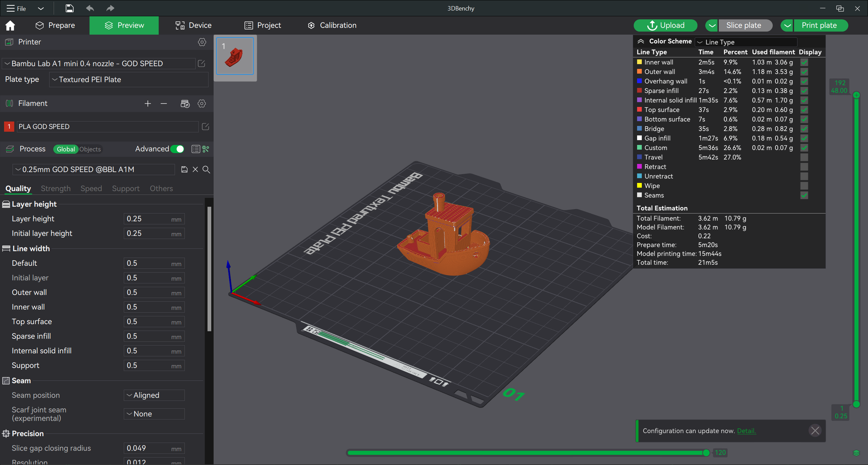Open the Plate type dropdown

129,79
